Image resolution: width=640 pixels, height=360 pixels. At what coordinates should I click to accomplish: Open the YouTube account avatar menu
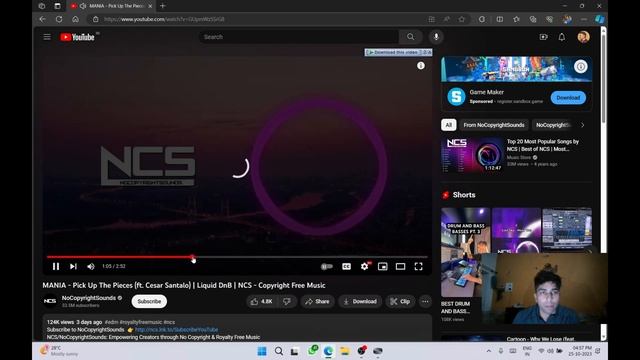pyautogui.click(x=583, y=37)
